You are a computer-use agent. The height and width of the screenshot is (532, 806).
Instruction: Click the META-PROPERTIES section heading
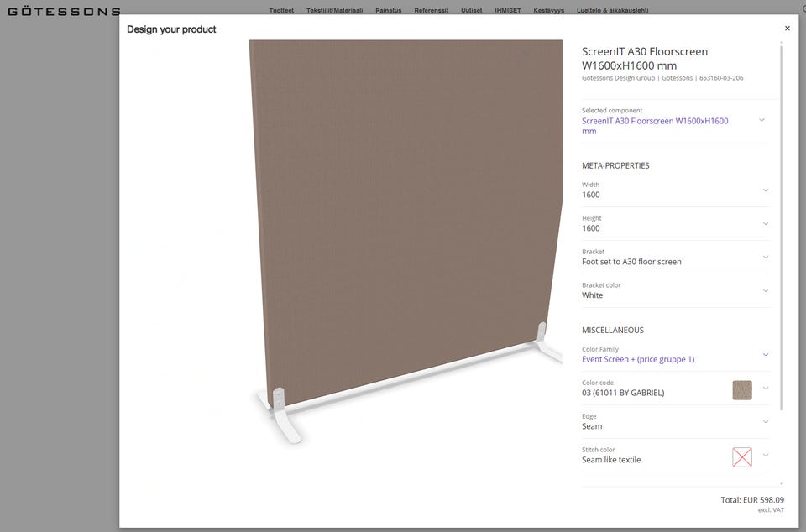(x=615, y=165)
